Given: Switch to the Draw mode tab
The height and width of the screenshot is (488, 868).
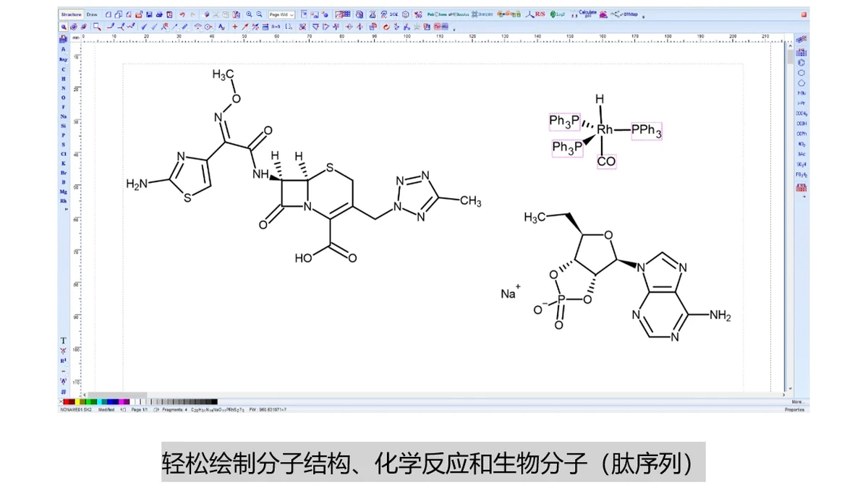Looking at the screenshot, I should 92,14.
